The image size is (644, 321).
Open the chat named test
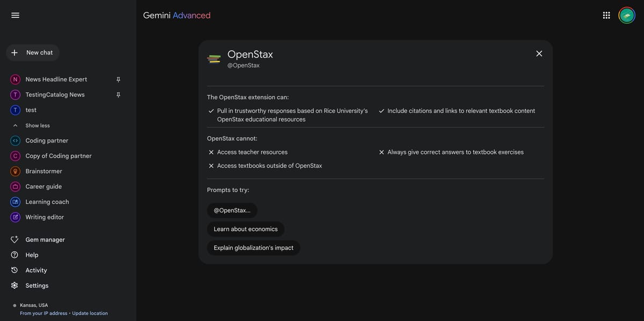[29, 109]
